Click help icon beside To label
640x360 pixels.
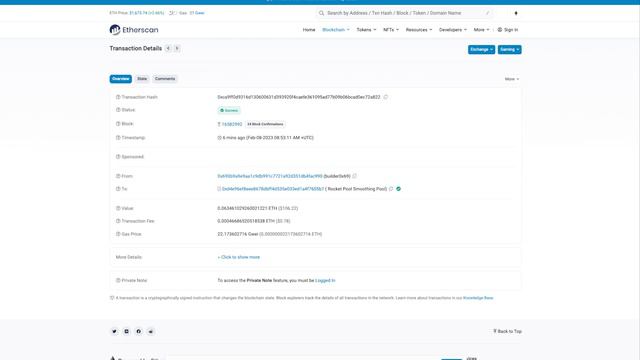coord(118,189)
